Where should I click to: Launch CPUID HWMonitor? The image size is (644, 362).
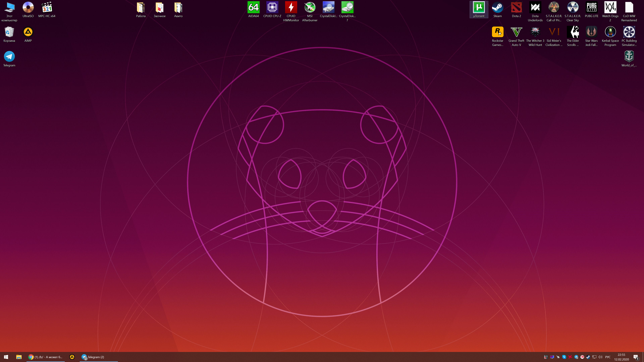coord(291,12)
